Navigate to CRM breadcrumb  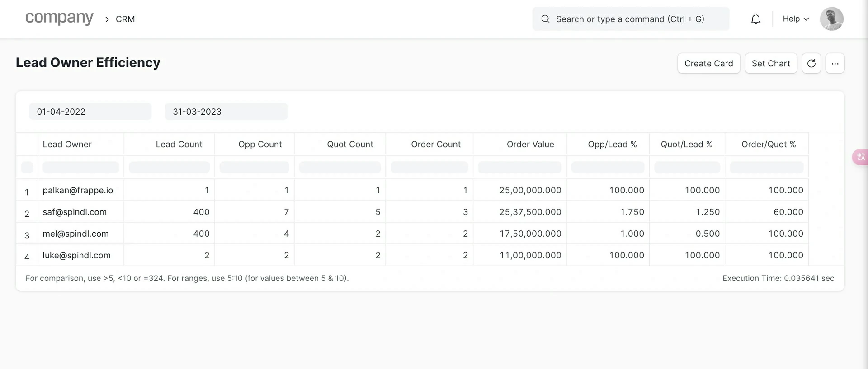tap(125, 19)
